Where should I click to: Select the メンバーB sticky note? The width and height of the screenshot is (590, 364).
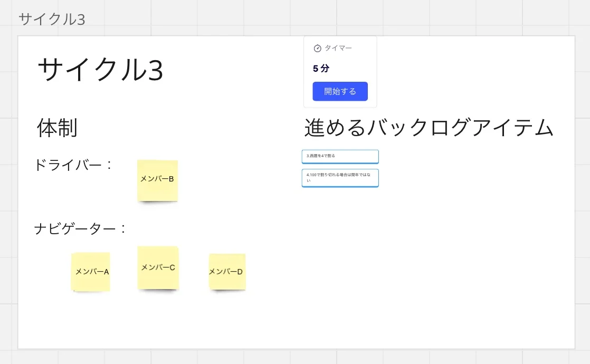pos(157,180)
